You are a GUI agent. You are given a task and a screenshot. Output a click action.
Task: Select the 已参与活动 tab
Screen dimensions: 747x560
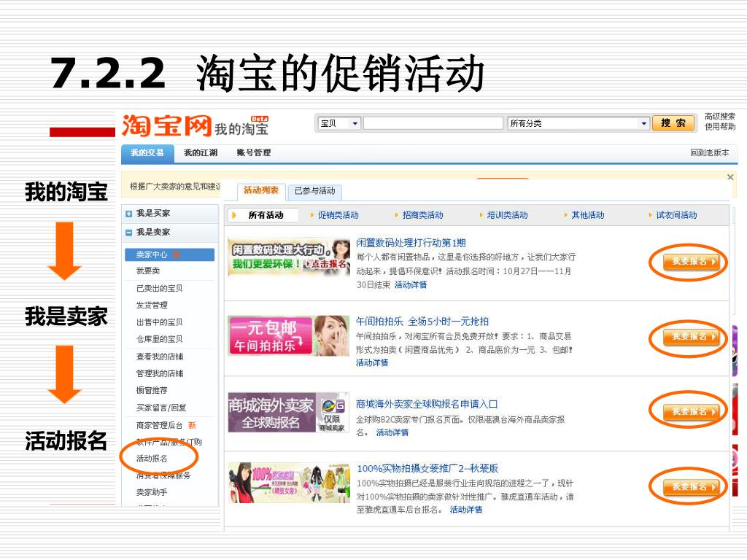[314, 192]
